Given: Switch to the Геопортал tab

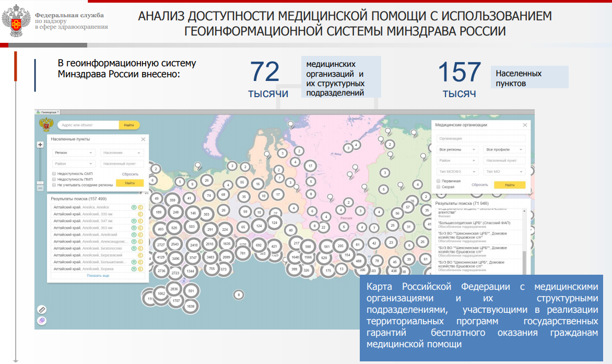Looking at the screenshot, I should (x=48, y=112).
